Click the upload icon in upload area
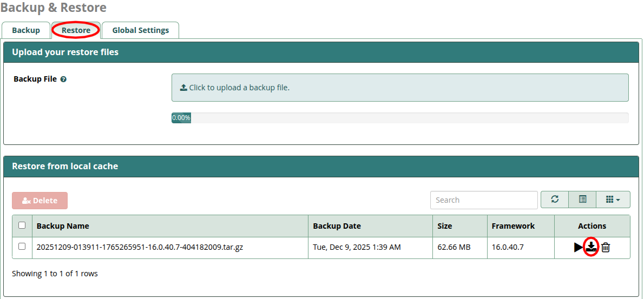Viewport: 644px width, 299px height. click(x=183, y=88)
